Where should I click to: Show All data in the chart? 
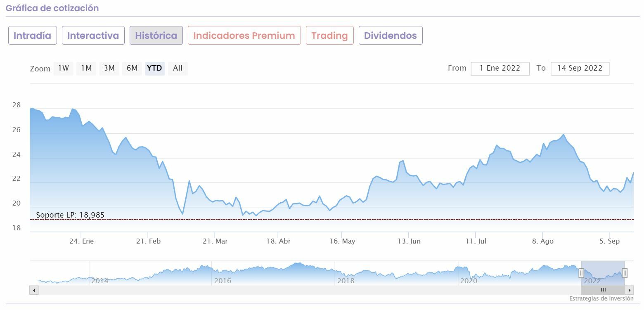click(178, 68)
